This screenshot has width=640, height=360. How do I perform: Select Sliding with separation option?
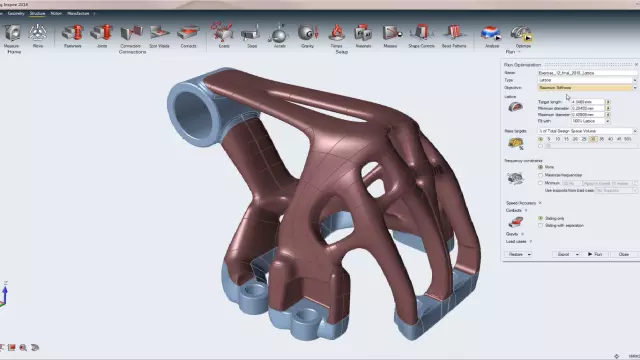click(x=540, y=225)
